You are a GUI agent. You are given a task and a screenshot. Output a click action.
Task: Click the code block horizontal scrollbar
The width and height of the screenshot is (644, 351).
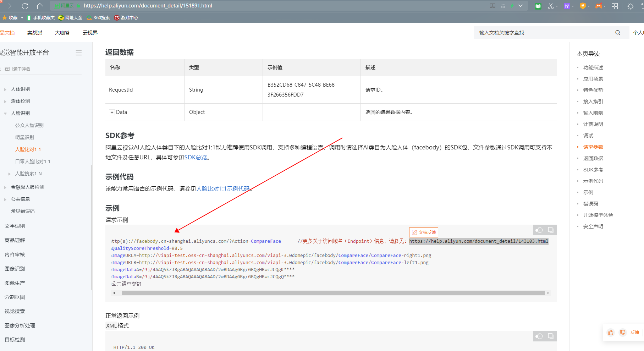point(333,293)
